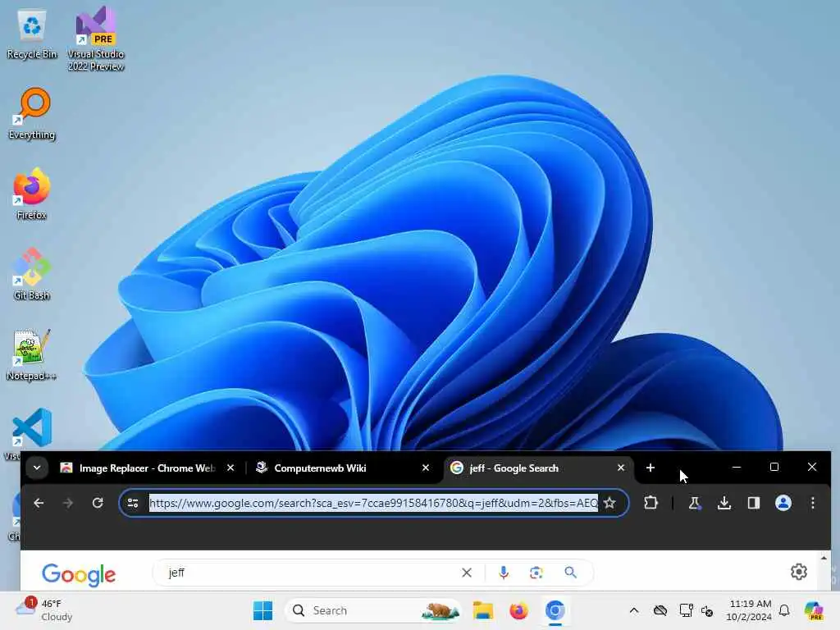
Task: Click the muted volume tray icon
Action: 707,610
